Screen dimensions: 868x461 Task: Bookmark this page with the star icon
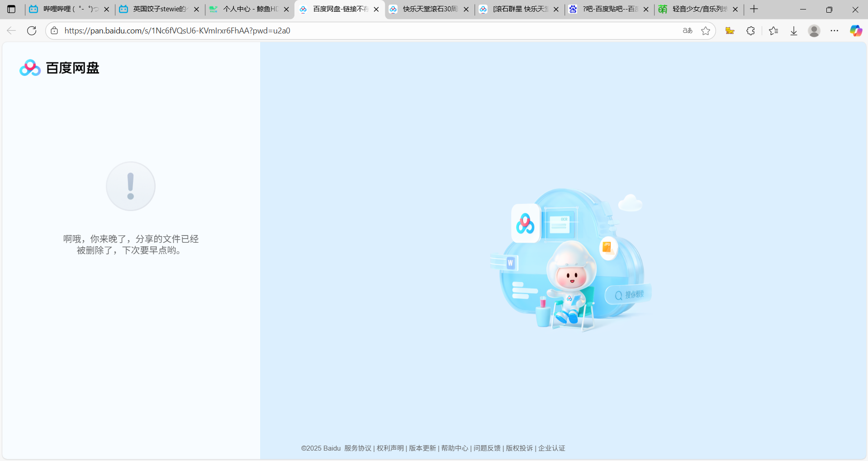click(705, 31)
